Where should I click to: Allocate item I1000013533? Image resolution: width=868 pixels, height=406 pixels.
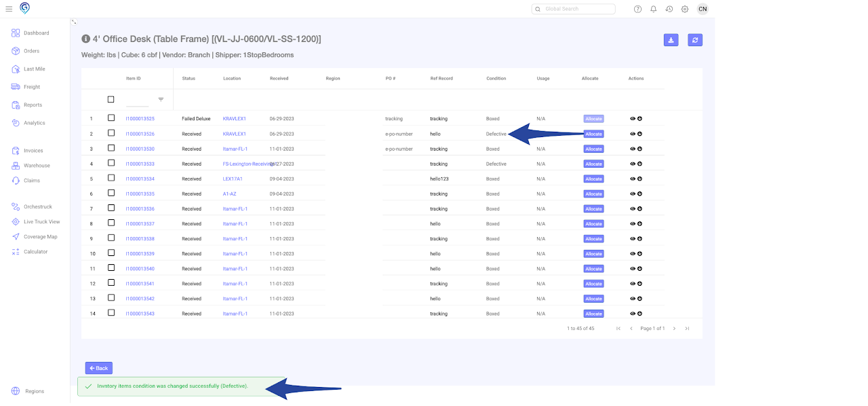593,164
